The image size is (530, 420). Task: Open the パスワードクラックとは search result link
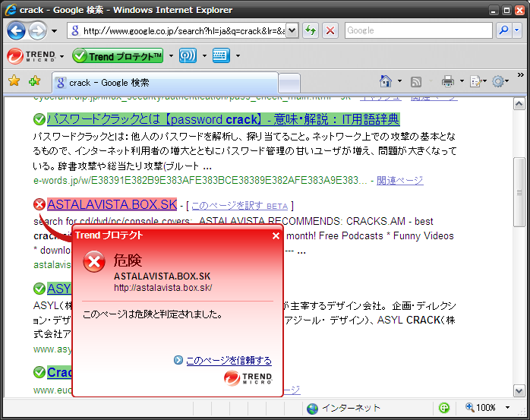[223, 119]
